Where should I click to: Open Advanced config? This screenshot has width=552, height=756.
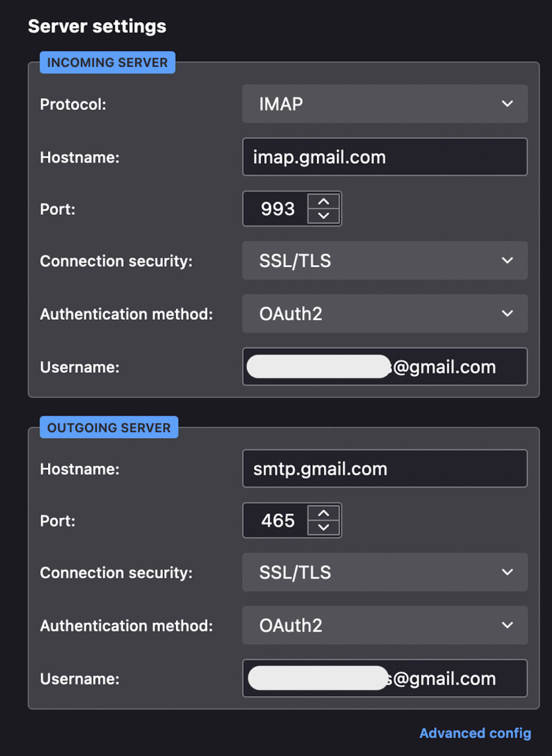(474, 733)
